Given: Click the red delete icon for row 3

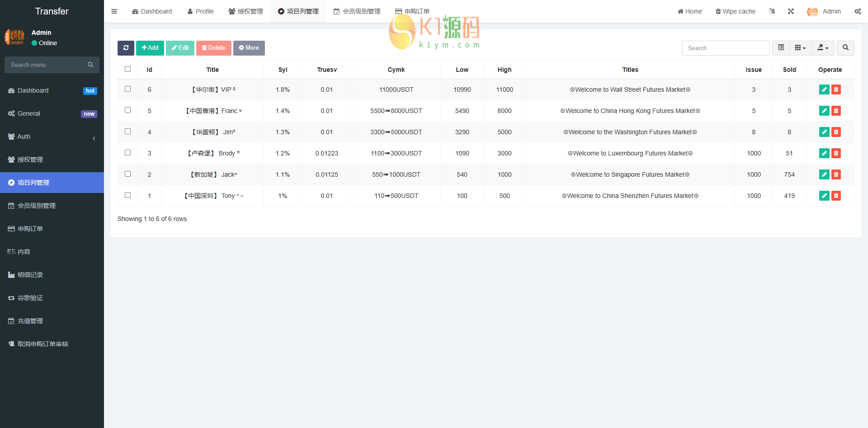Looking at the screenshot, I should click(836, 153).
